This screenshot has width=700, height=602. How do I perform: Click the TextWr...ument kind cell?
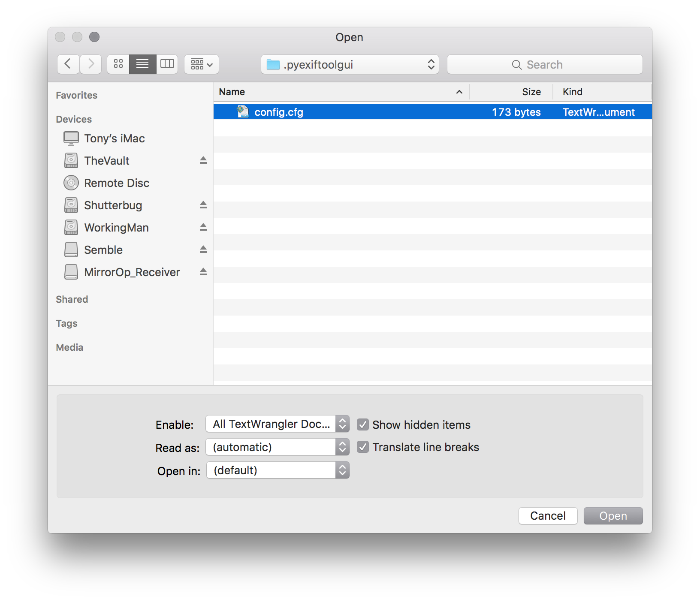click(x=598, y=112)
